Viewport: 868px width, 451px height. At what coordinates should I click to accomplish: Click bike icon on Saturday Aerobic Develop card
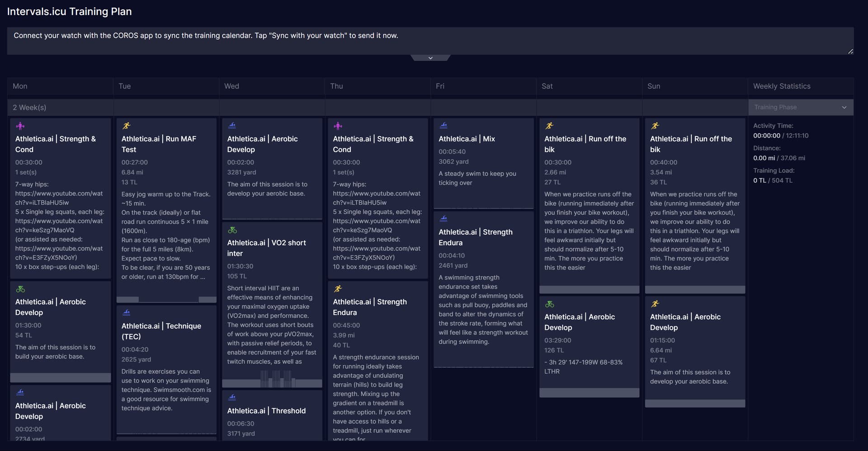click(x=550, y=304)
